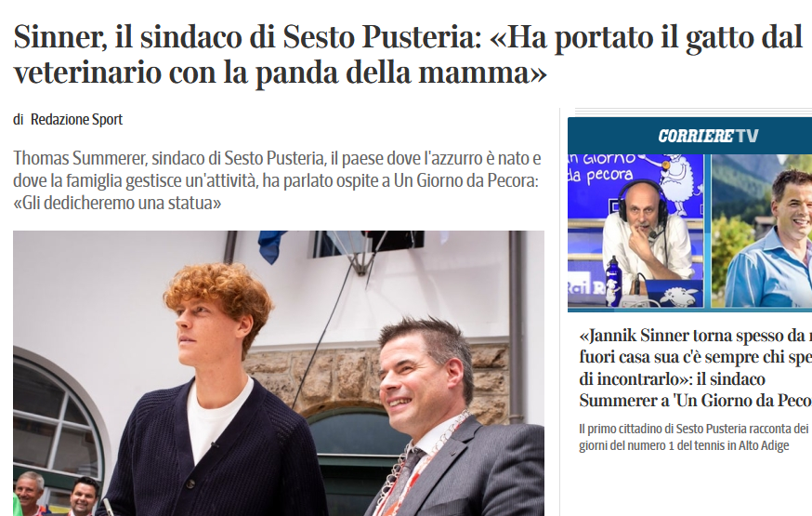Open the Un Giorno da Pecora video thumbnail
The width and height of the screenshot is (812, 516).
coord(635,232)
